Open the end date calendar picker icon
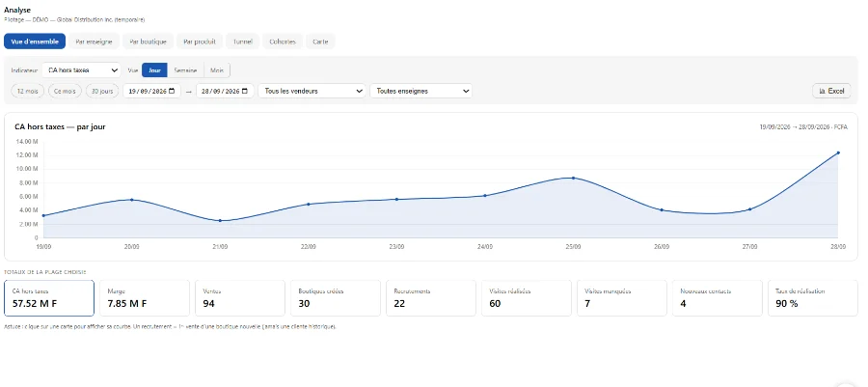This screenshot has height=387, width=868. (x=245, y=91)
